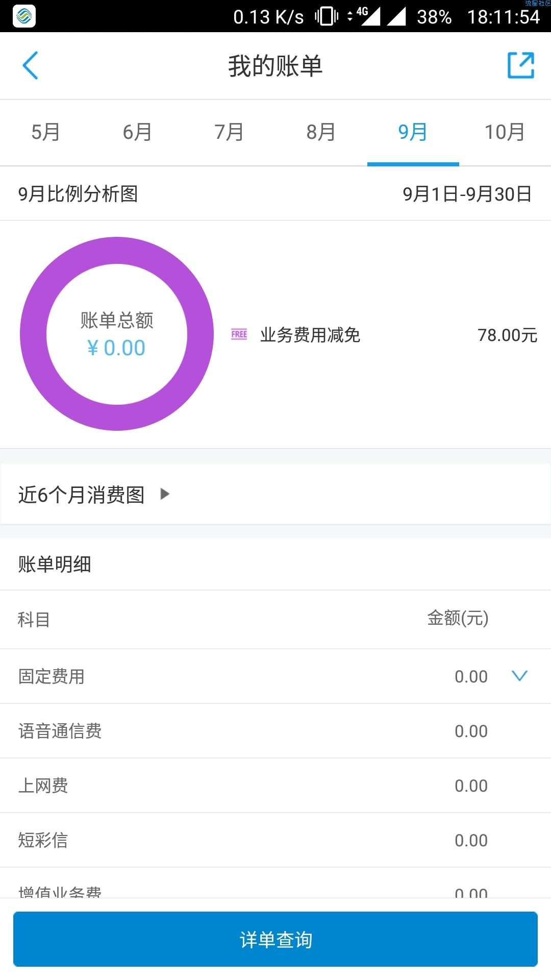Expand the 固定费用 chevron

click(519, 676)
